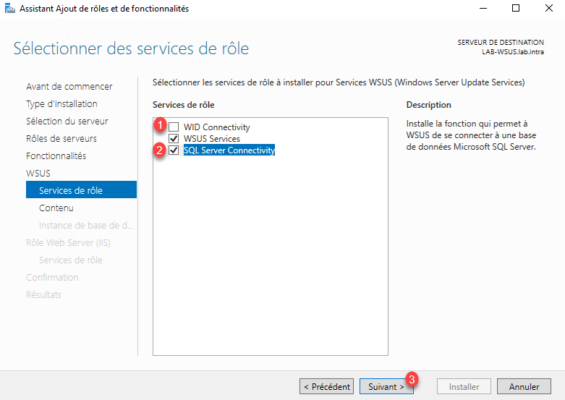Open the Sélection du serveur step
The height and width of the screenshot is (400, 565).
pos(67,121)
